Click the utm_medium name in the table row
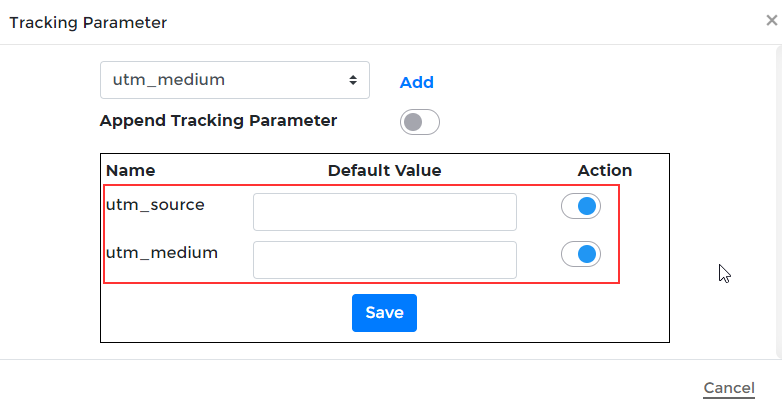 point(161,253)
